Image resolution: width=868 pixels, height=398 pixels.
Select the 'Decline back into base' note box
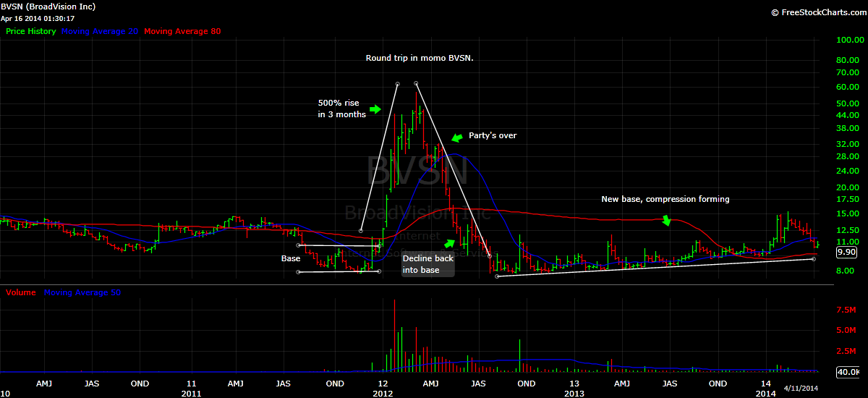(428, 264)
